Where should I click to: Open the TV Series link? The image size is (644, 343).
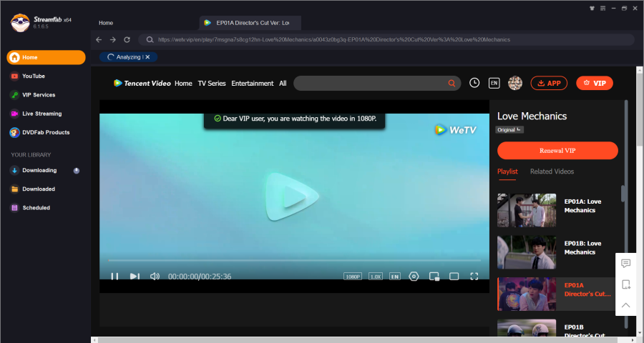[x=212, y=84]
